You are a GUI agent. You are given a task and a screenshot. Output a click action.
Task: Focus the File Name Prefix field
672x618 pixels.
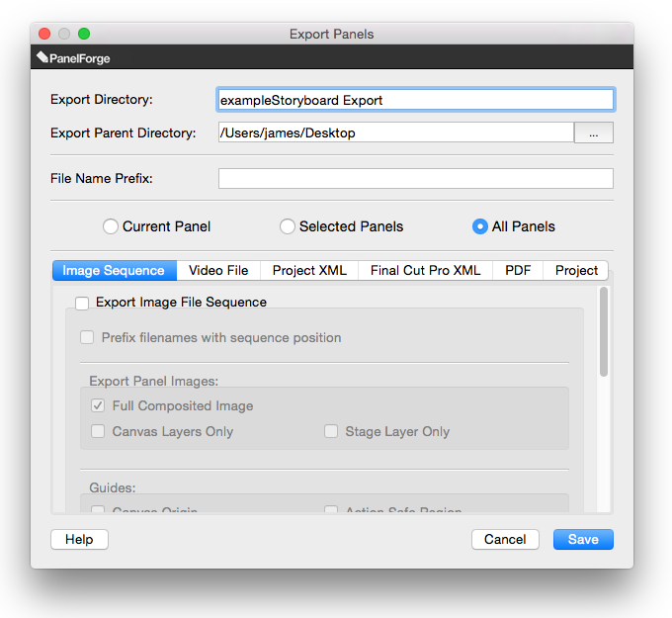[x=415, y=179]
